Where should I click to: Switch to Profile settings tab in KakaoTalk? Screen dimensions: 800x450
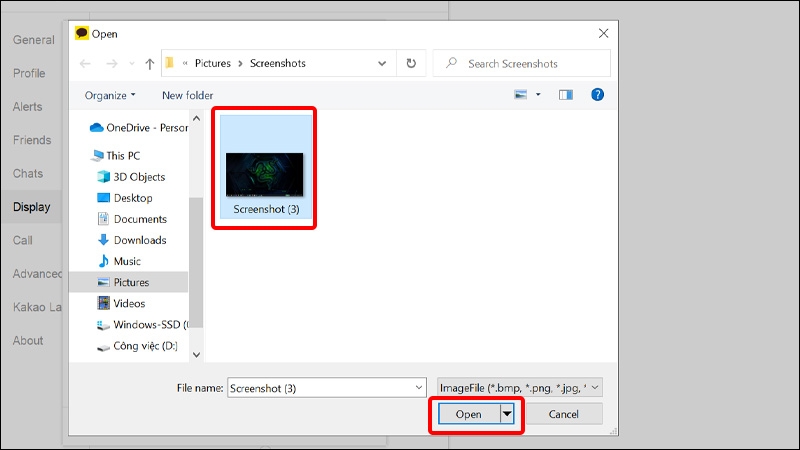click(x=29, y=73)
